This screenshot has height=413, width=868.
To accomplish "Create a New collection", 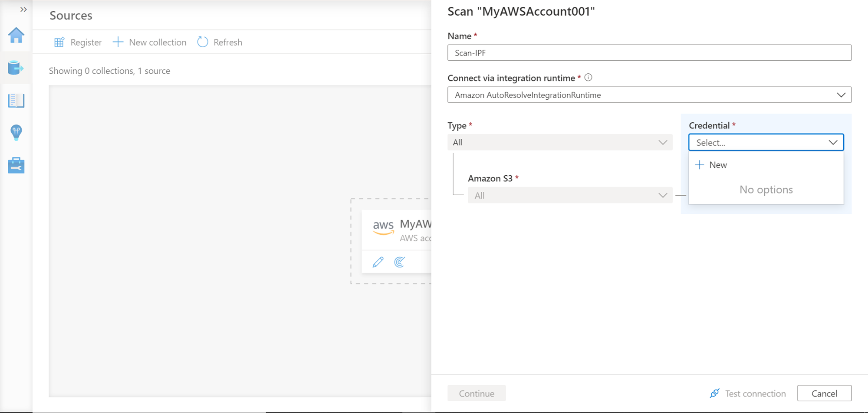I will click(150, 42).
